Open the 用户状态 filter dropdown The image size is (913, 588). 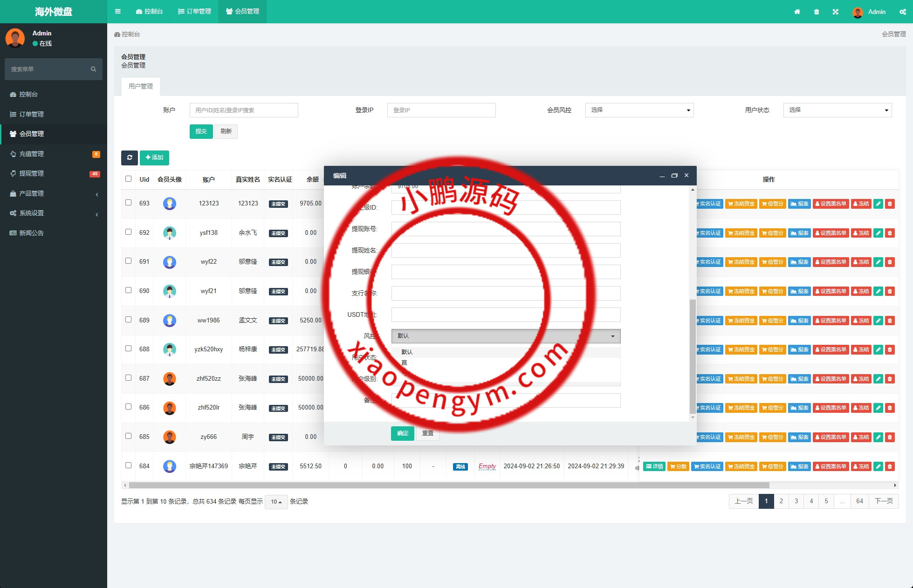(x=837, y=110)
